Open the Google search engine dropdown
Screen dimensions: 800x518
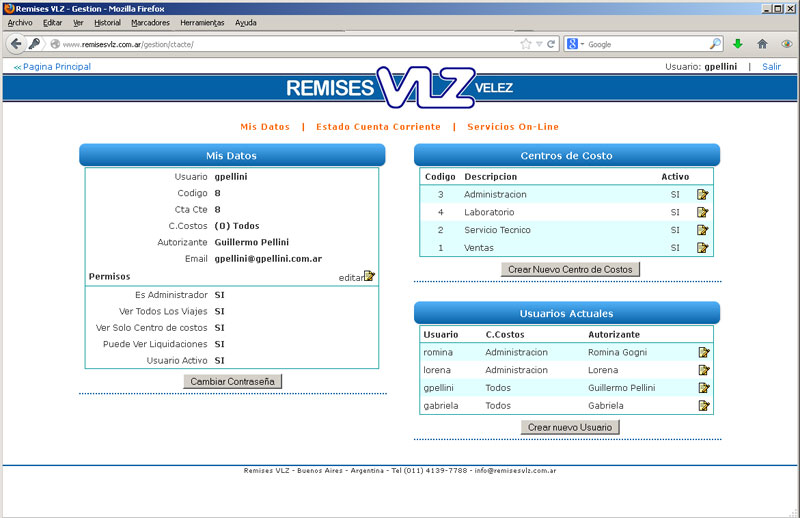[576, 44]
